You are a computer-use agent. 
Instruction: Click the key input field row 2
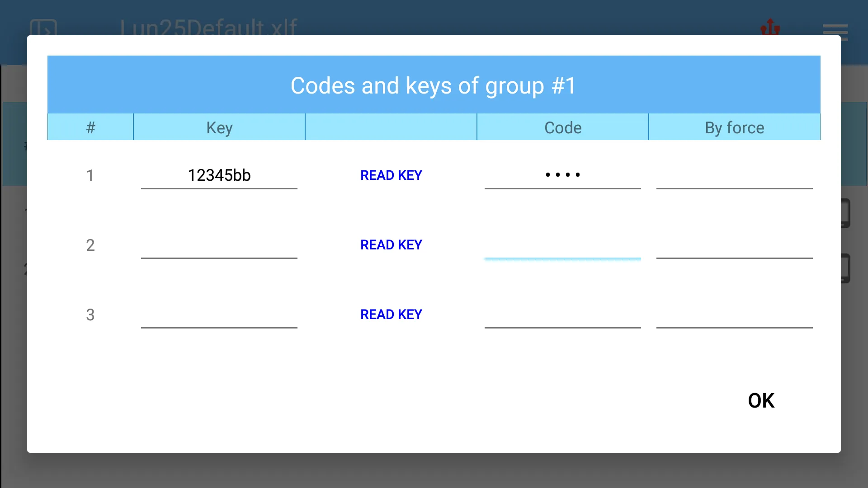coord(219,245)
